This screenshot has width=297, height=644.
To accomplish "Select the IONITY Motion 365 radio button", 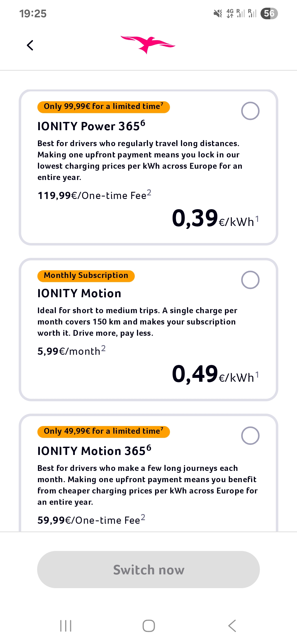I will tap(250, 436).
